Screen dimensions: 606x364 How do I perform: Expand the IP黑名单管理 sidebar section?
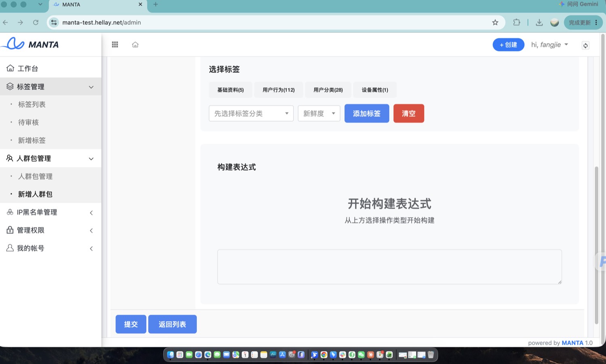pos(50,212)
